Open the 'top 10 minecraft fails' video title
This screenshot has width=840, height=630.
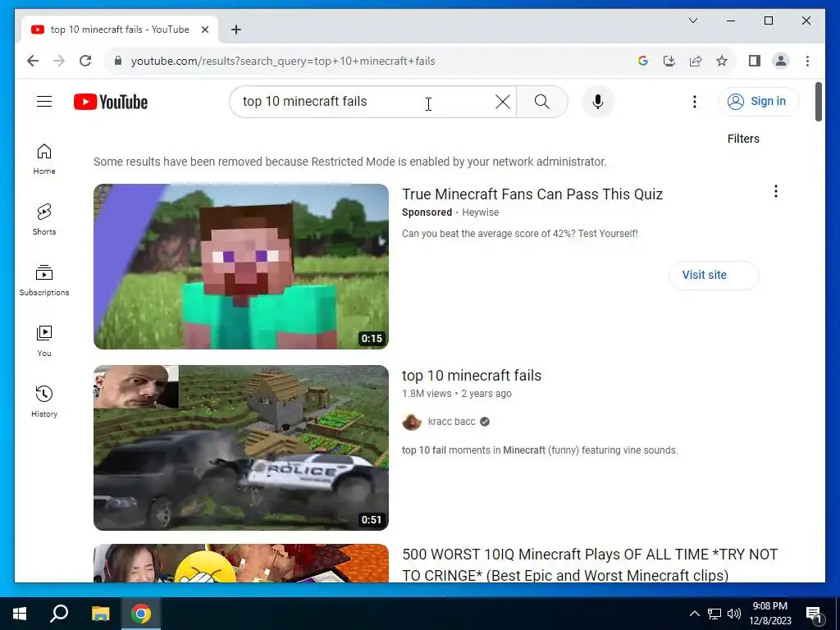[472, 376]
